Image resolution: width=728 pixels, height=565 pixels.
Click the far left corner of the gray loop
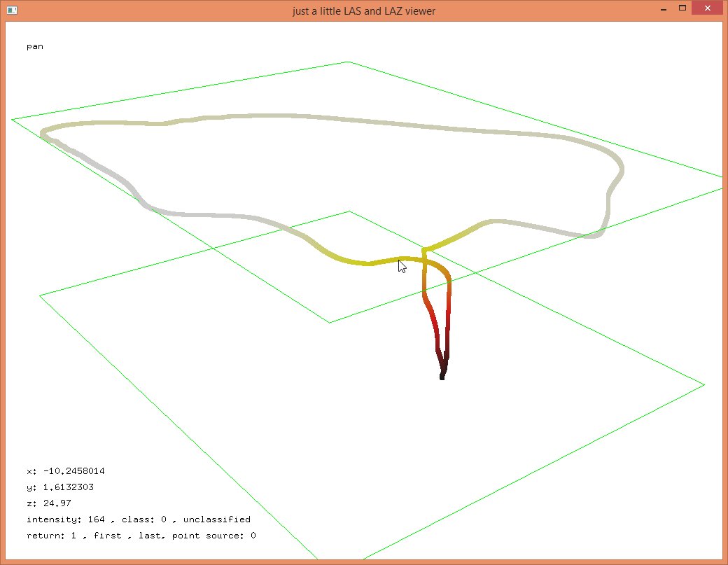(x=43, y=132)
